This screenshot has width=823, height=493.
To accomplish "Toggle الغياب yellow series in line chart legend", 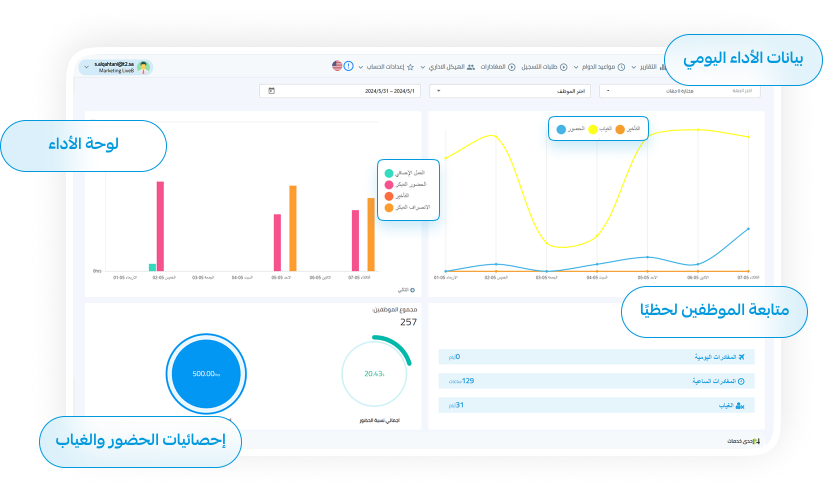I will coord(592,129).
